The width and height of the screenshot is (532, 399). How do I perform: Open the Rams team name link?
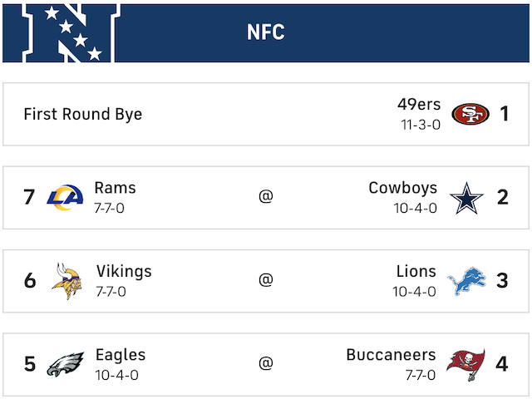[115, 188]
